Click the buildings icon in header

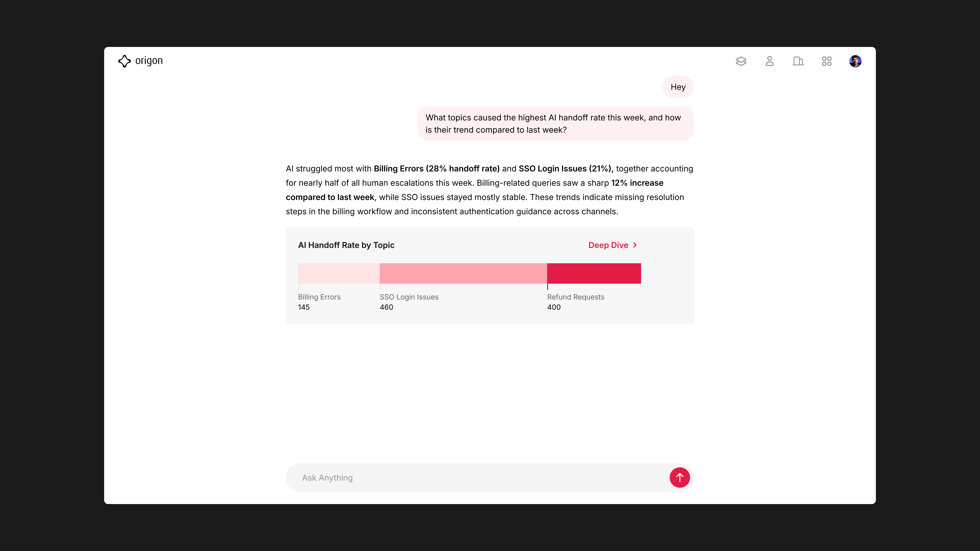(798, 61)
